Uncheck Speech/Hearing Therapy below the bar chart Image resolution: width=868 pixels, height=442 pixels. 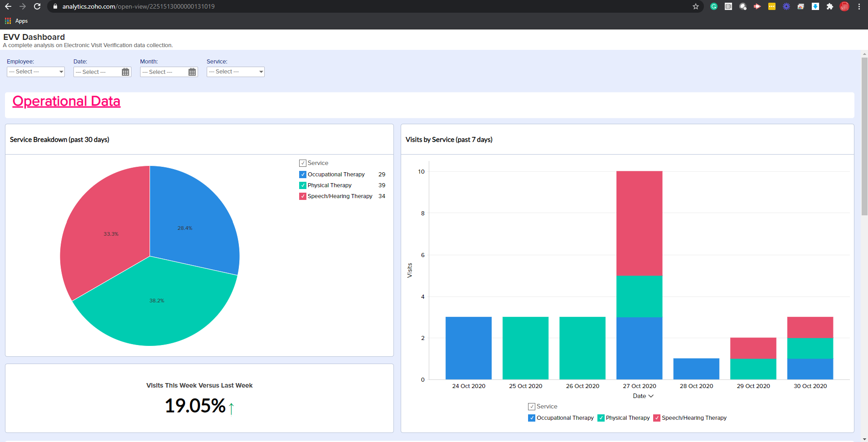[657, 418]
